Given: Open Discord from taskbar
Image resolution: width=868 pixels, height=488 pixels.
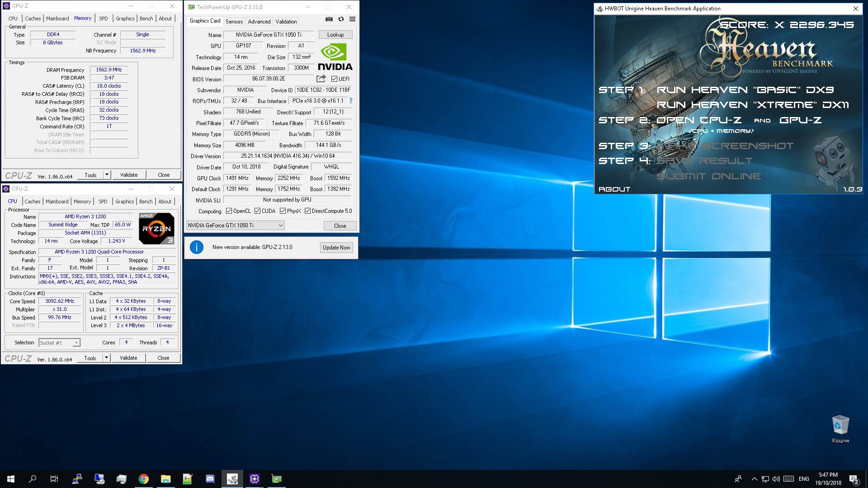Looking at the screenshot, I should tap(210, 479).
